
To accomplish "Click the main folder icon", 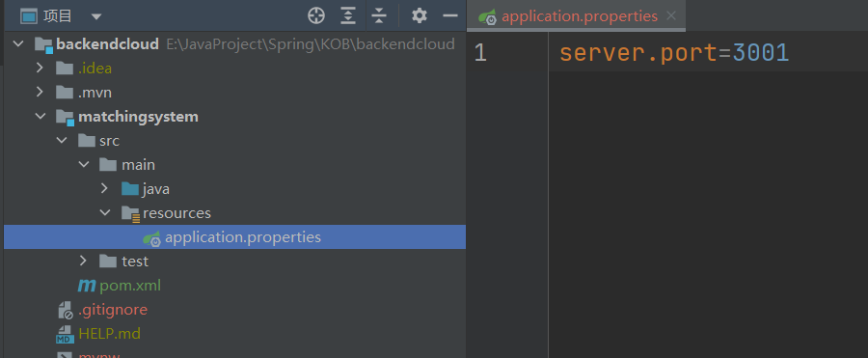I will 108,165.
